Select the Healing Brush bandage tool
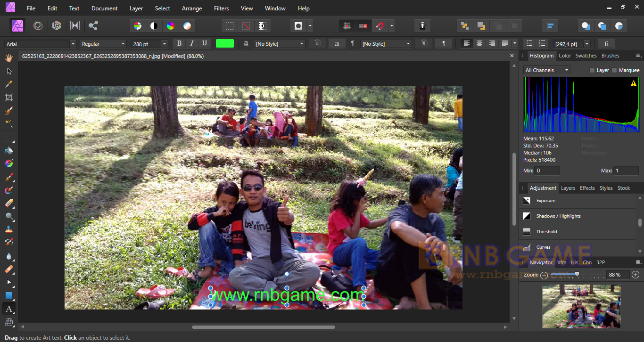Image resolution: width=644 pixels, height=342 pixels. pyautogui.click(x=9, y=269)
